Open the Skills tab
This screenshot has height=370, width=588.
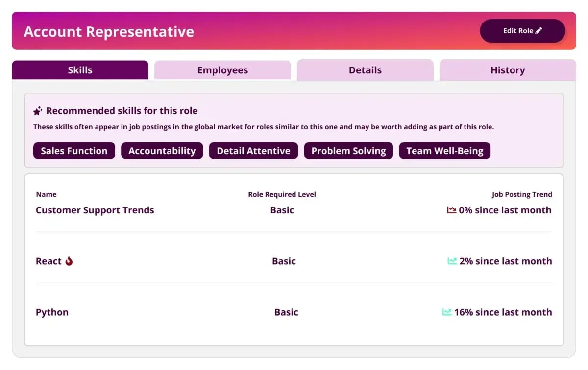(80, 70)
